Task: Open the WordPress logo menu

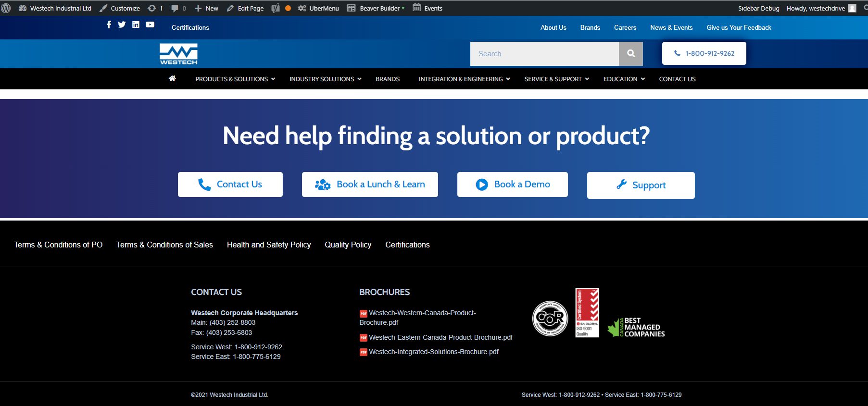Action: click(x=6, y=8)
